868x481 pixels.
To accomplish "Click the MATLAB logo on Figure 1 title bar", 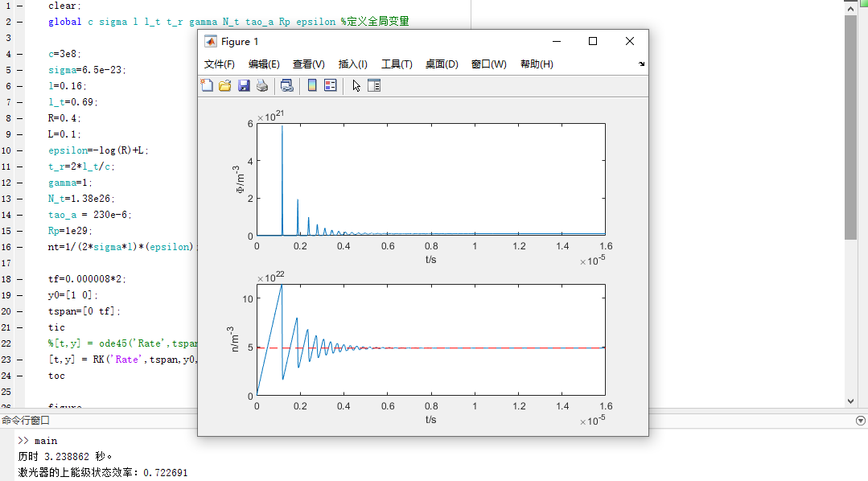I will click(x=210, y=42).
